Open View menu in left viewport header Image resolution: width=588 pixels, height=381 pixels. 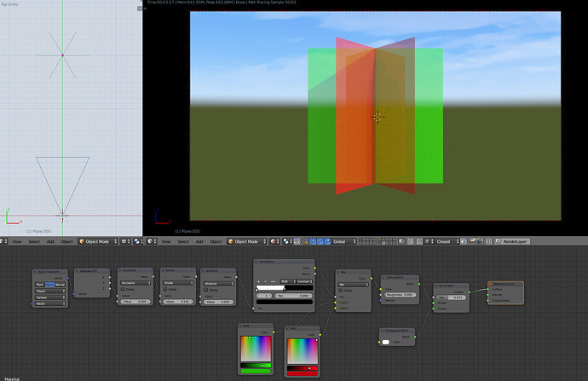tap(17, 241)
